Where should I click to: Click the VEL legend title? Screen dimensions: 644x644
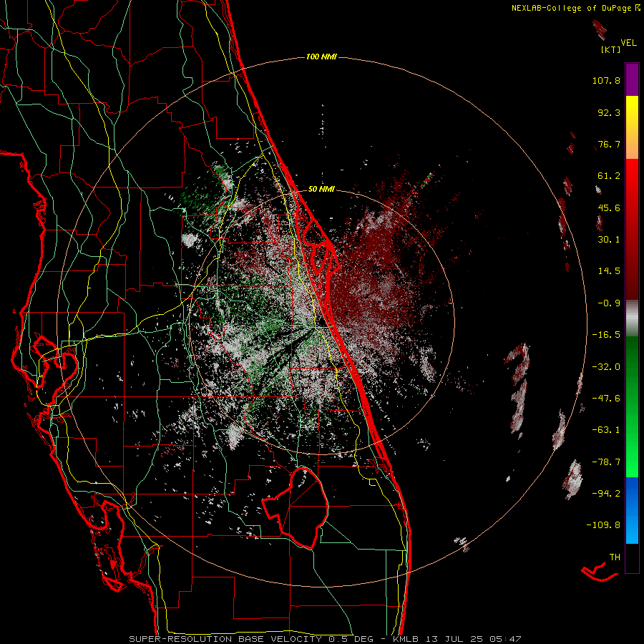tap(628, 43)
